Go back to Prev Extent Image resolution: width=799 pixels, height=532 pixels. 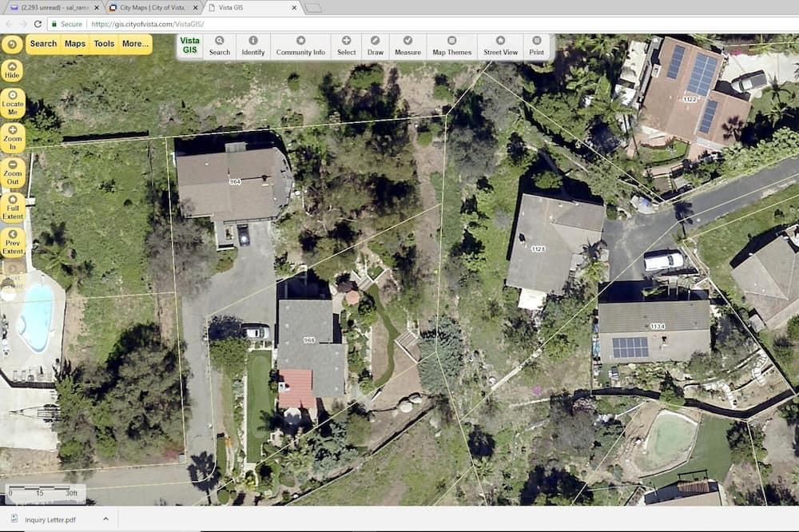click(x=13, y=243)
